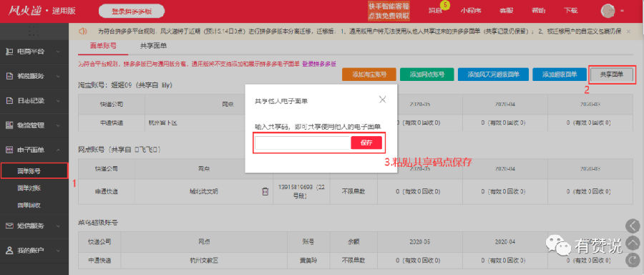Expand the 电商平台 sidebar menu
The width and height of the screenshot is (644, 275).
tap(34, 52)
